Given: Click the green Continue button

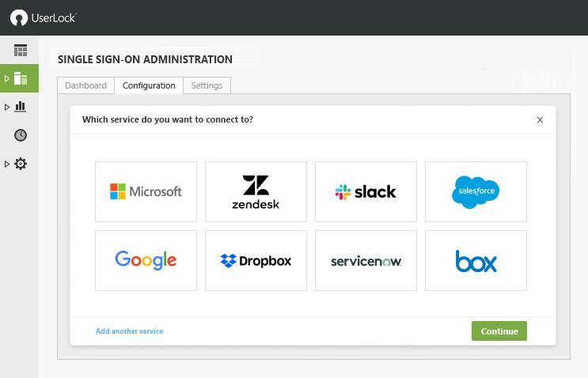Looking at the screenshot, I should 499,331.
